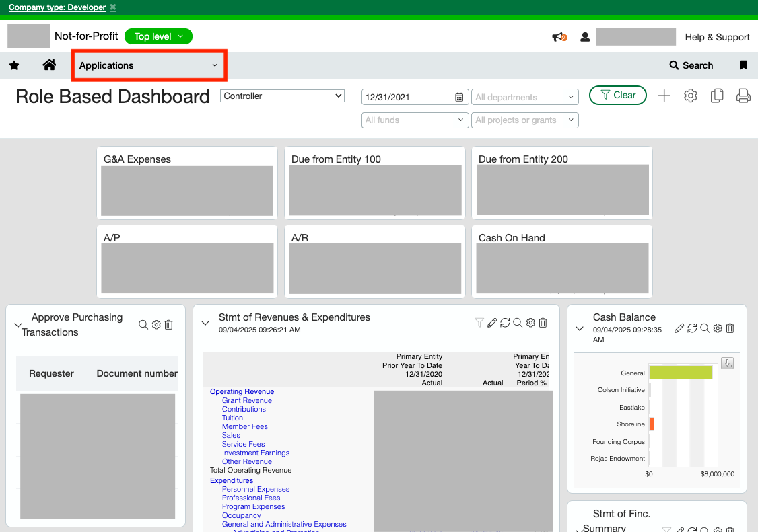Open the Cash On Hand card

point(561,262)
